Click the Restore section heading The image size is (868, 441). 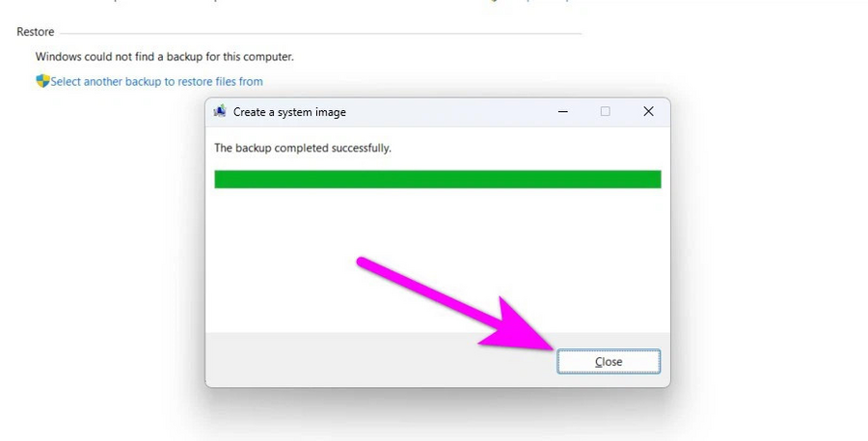coord(36,32)
